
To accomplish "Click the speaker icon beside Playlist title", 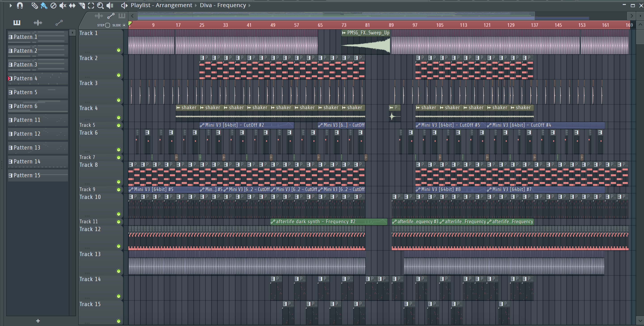I will point(124,5).
